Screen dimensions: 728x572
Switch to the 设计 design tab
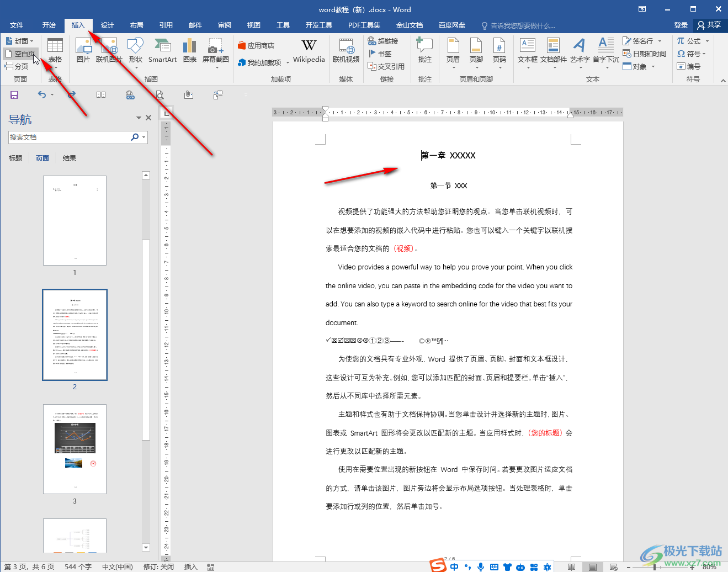108,25
